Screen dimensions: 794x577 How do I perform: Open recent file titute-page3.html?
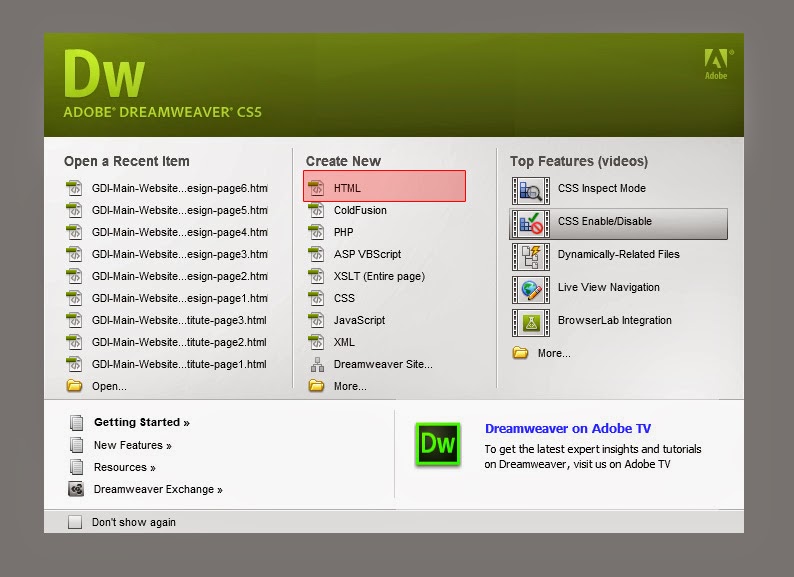pyautogui.click(x=179, y=320)
